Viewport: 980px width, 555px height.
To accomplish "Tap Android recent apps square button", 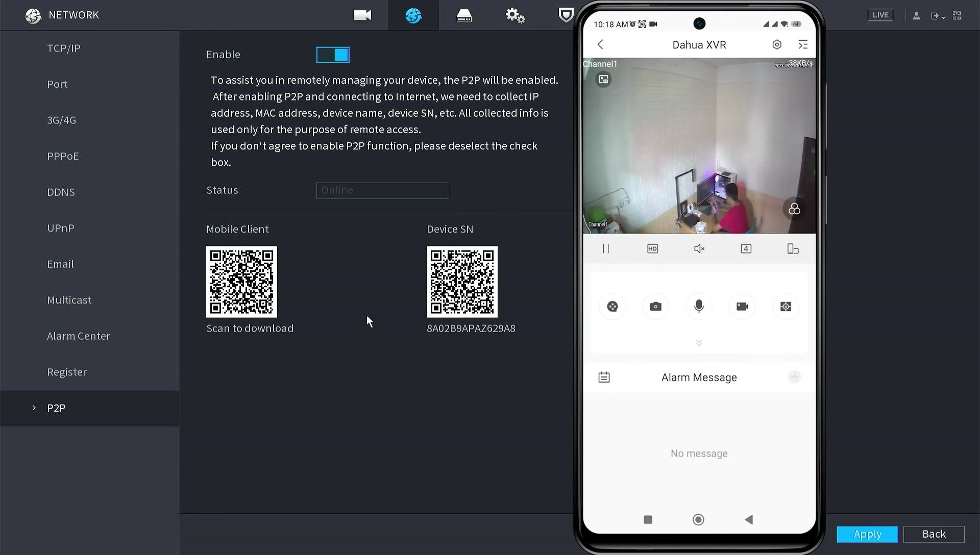I will point(648,520).
